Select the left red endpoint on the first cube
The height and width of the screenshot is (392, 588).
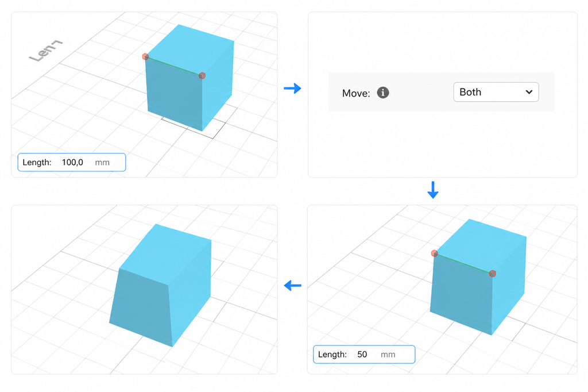(145, 56)
